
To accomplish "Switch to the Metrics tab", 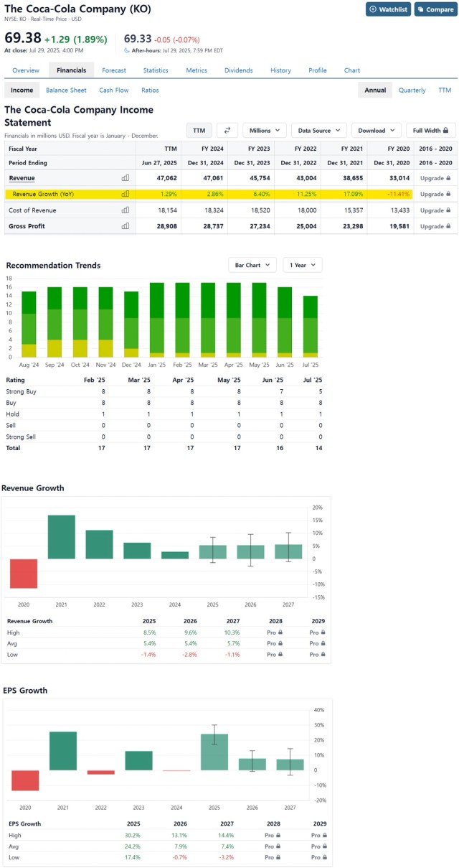I will 197,70.
